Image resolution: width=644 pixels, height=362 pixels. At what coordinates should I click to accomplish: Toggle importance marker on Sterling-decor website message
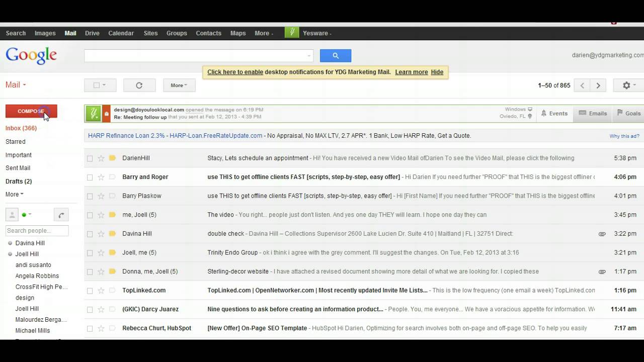click(112, 271)
